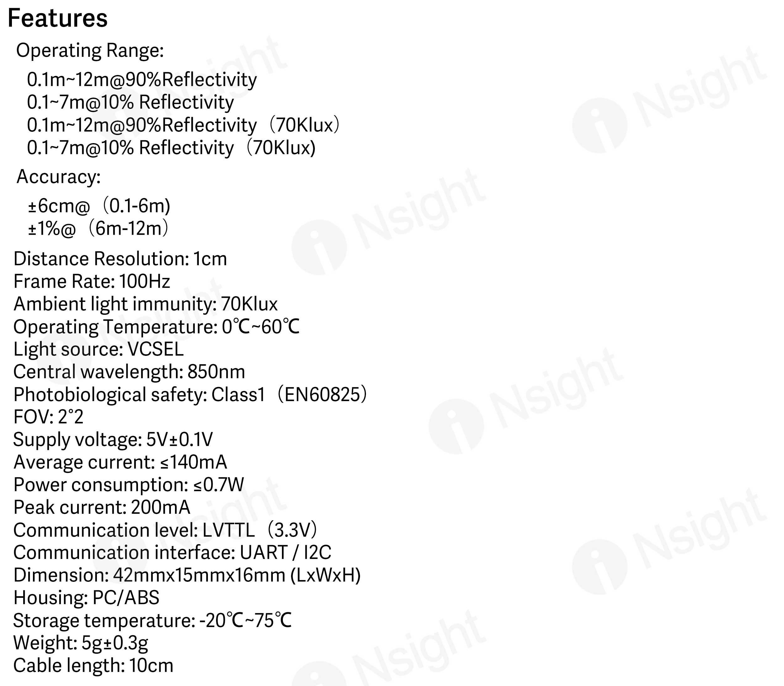Click the Cable length 10cm line
Viewport: 784px width, 686px height.
pyautogui.click(x=93, y=665)
